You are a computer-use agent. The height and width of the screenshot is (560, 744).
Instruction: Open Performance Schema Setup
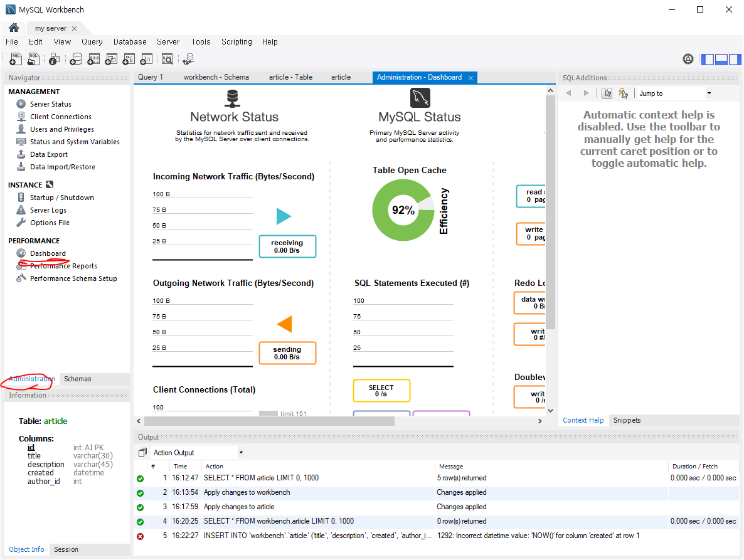coord(73,278)
